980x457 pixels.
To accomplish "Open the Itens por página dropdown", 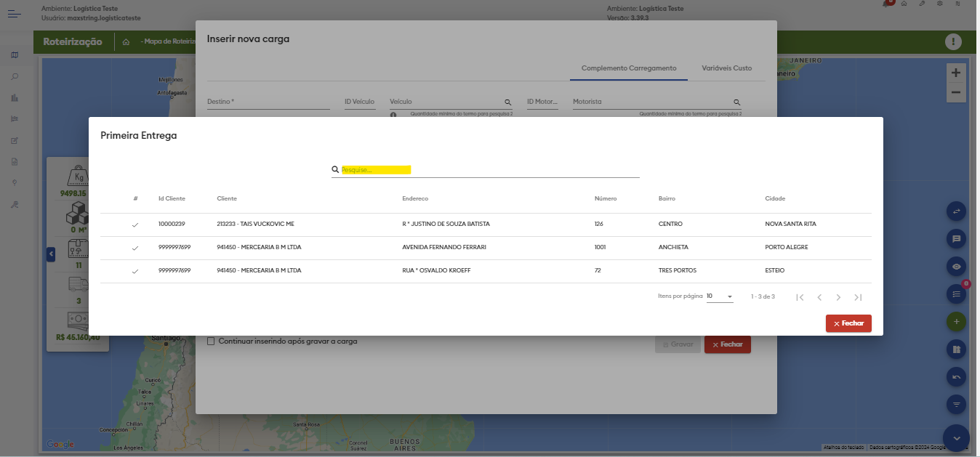I will (x=720, y=296).
